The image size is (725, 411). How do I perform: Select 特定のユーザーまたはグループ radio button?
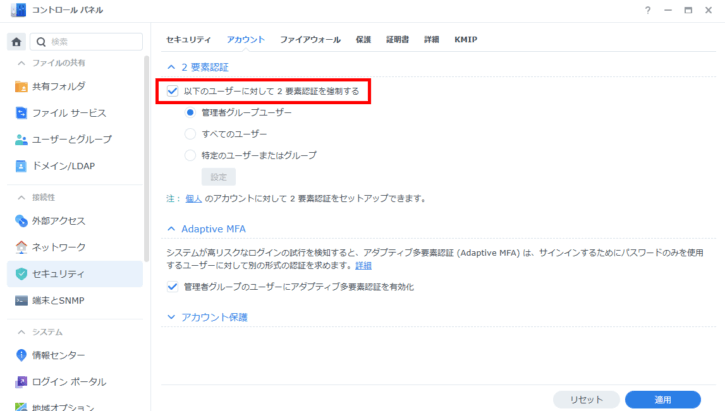pos(191,155)
